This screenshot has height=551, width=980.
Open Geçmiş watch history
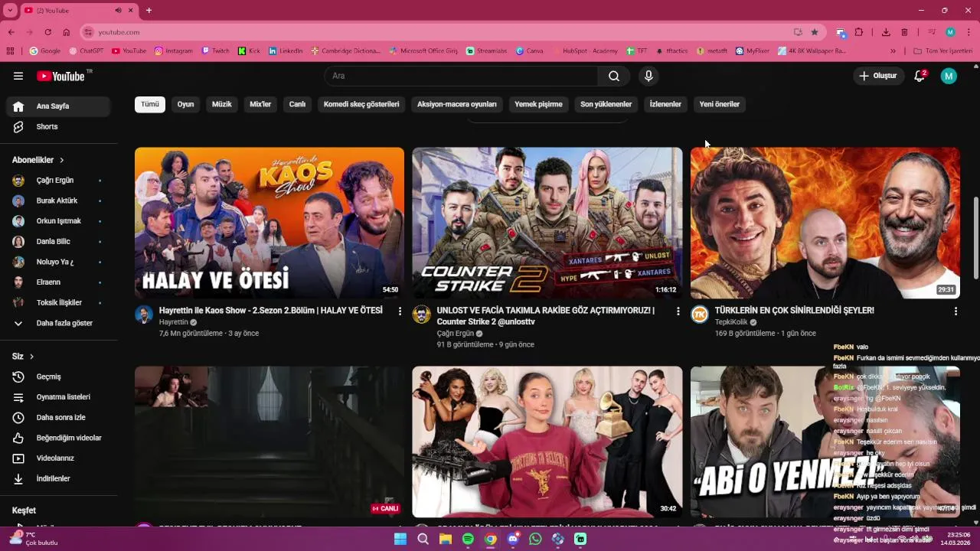(58, 377)
